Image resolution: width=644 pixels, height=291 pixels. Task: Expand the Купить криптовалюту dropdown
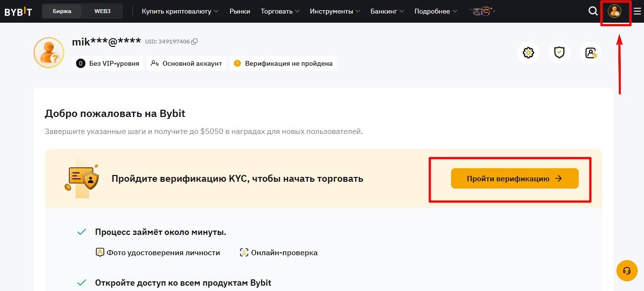180,11
